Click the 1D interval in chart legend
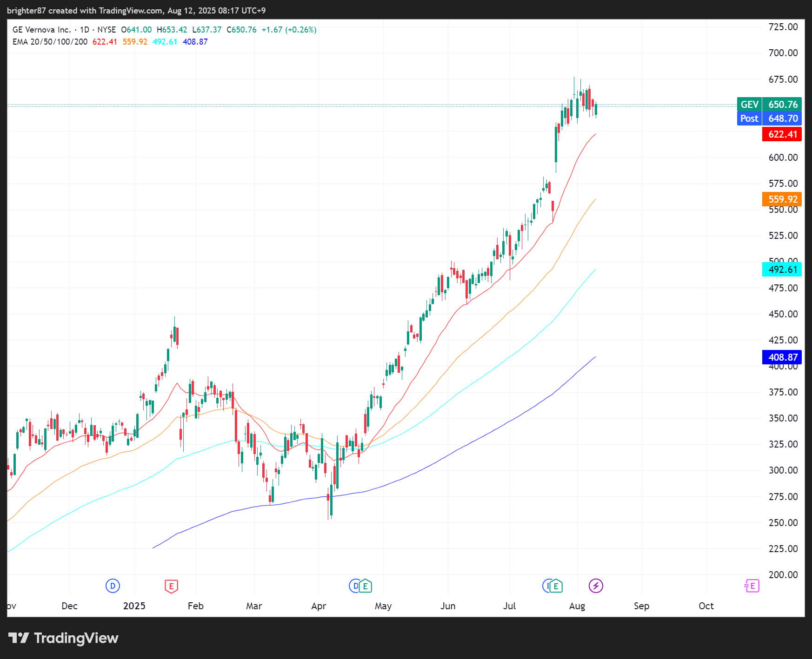 84,30
